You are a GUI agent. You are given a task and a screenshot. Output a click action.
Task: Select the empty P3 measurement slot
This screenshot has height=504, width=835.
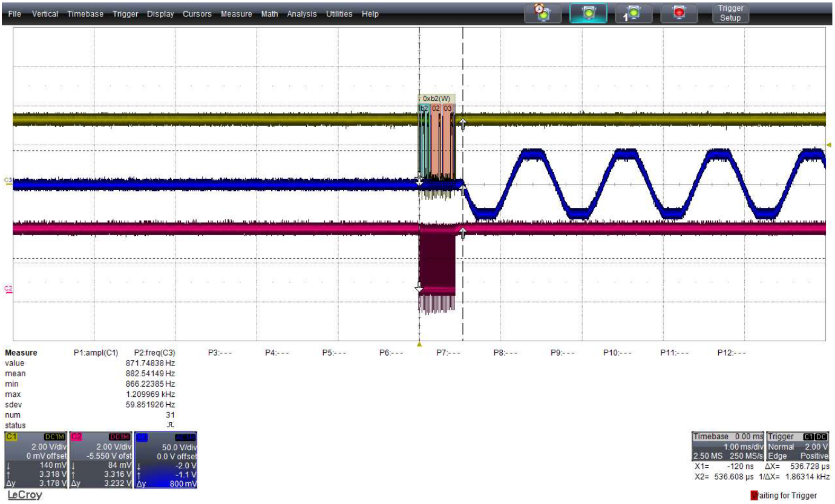click(x=219, y=353)
